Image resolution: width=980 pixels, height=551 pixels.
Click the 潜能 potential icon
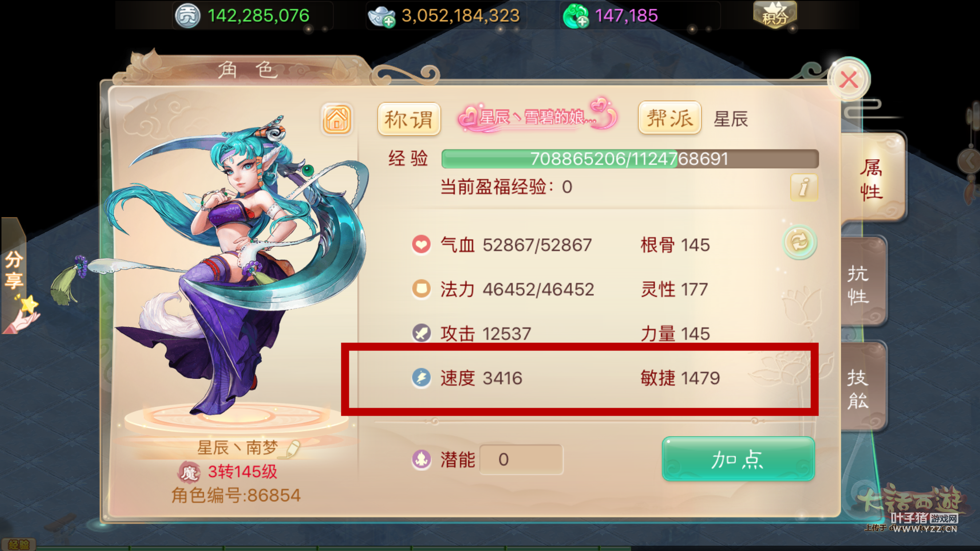pyautogui.click(x=421, y=459)
